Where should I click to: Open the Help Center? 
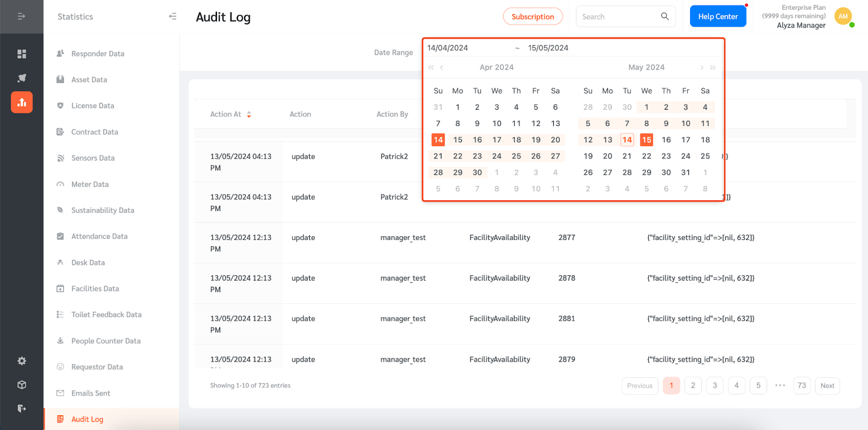pos(718,16)
